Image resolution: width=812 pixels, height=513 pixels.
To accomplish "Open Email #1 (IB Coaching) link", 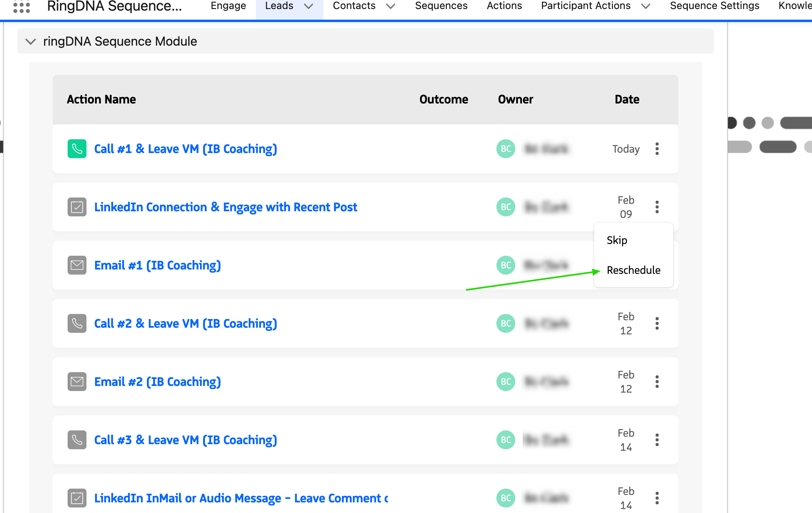I will (x=158, y=266).
